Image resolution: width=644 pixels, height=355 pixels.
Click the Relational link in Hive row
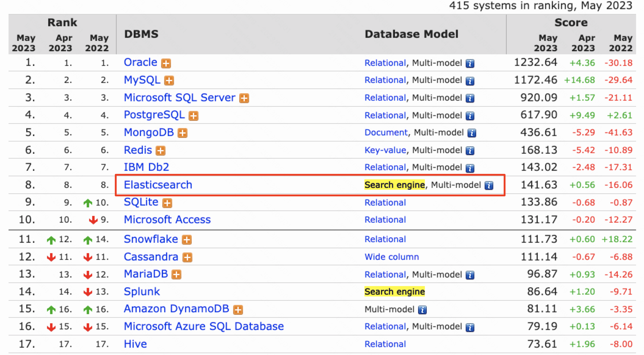385,344
